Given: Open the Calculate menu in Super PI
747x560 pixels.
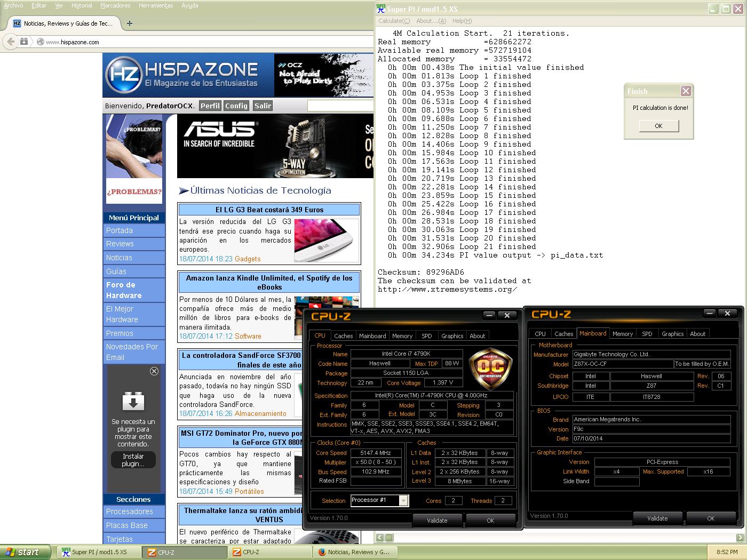Looking at the screenshot, I should point(394,21).
